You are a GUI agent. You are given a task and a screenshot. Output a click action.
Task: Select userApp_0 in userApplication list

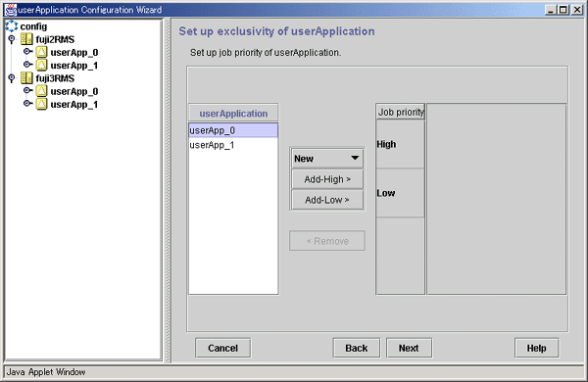233,130
